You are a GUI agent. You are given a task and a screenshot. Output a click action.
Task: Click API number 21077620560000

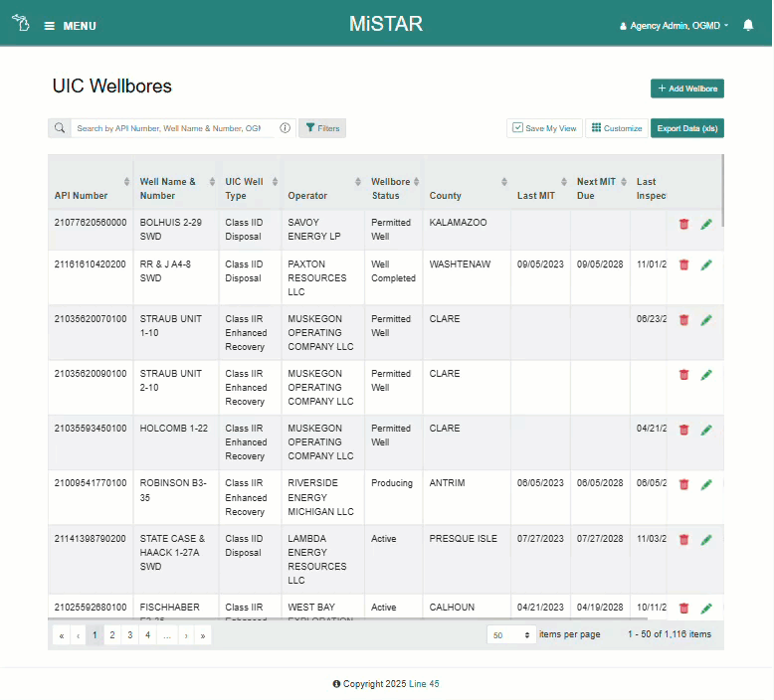coord(91,223)
